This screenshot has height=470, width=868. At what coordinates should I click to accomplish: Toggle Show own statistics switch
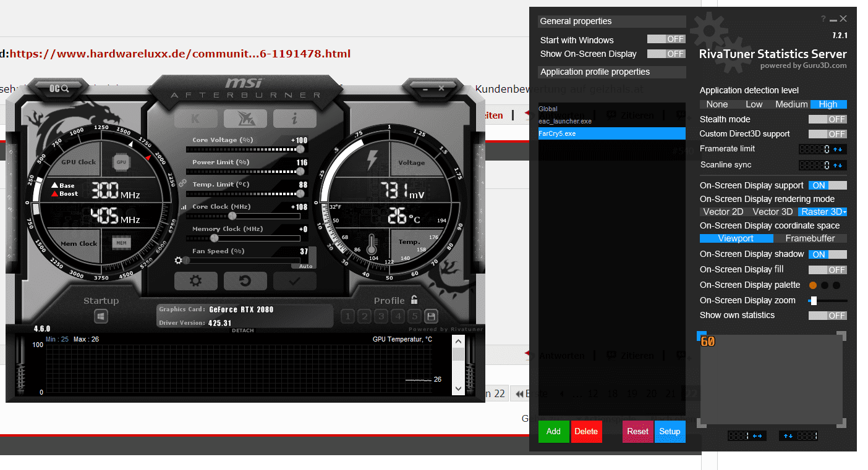click(828, 316)
